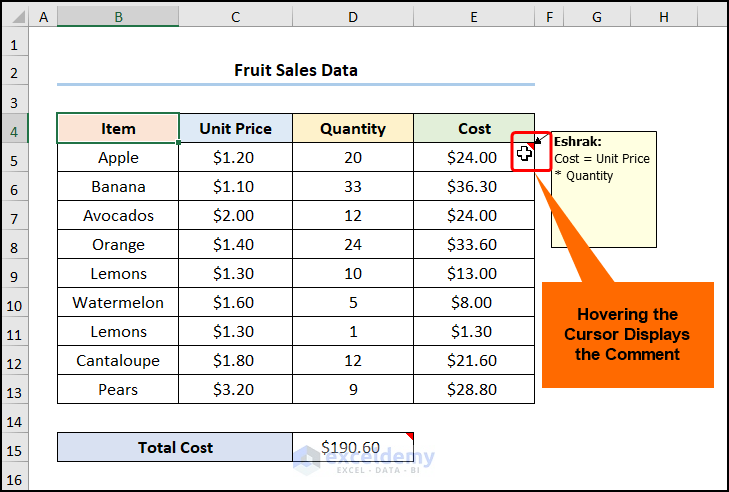
Task: Select the Cost header cell
Action: [x=474, y=128]
